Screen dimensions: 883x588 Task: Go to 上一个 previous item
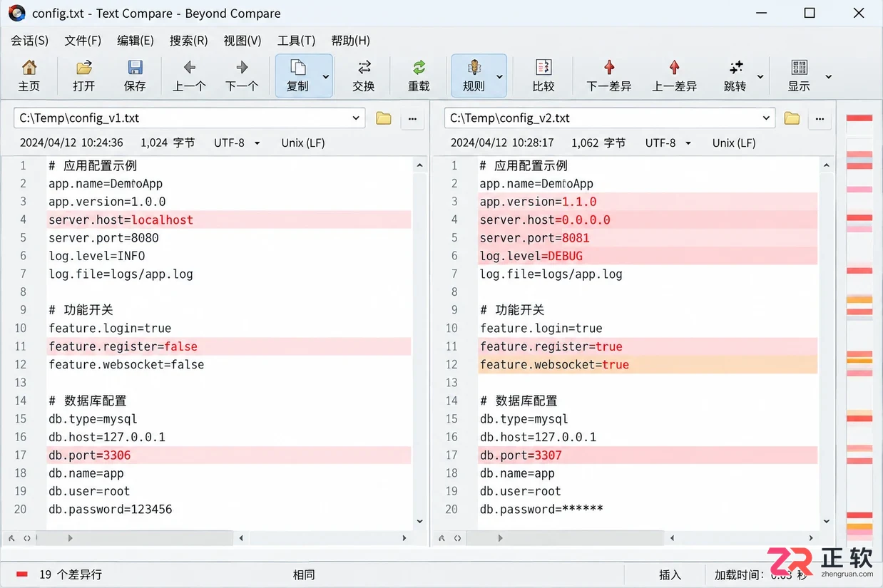(189, 76)
